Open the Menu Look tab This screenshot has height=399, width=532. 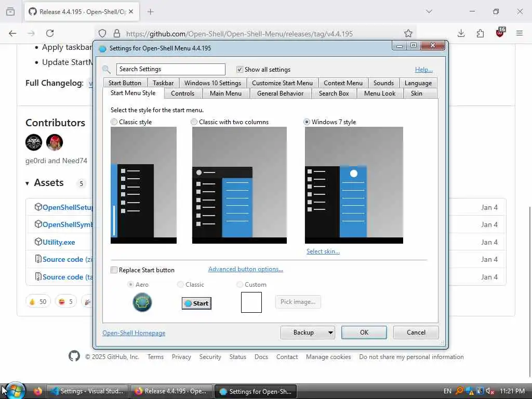click(x=380, y=94)
